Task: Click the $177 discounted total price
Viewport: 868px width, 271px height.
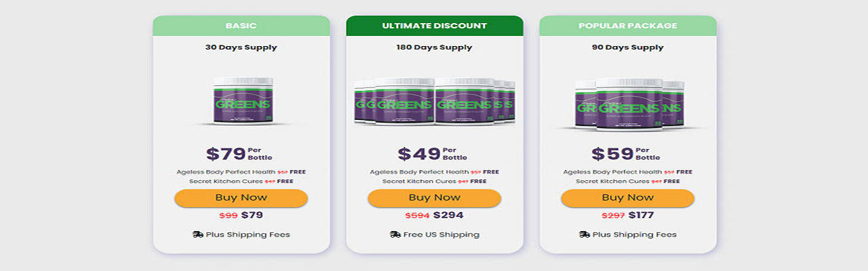Action: tap(641, 215)
